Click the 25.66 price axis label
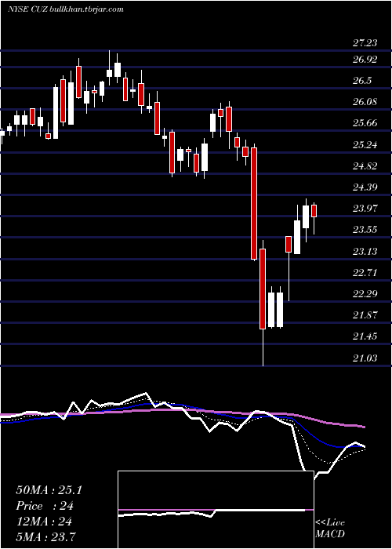The height and width of the screenshot is (549, 392). coord(365,123)
